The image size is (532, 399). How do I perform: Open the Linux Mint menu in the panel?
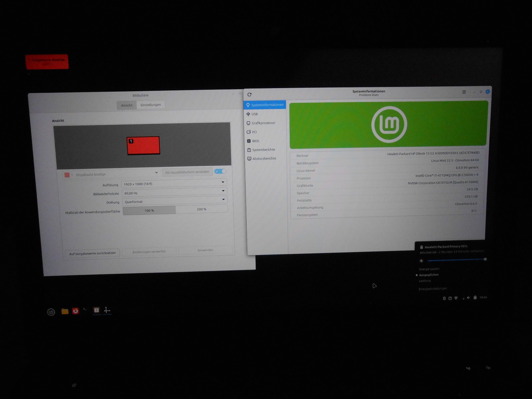click(51, 312)
